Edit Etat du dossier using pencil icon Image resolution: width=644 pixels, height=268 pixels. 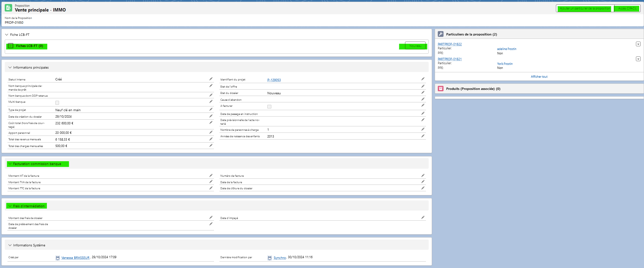click(423, 93)
